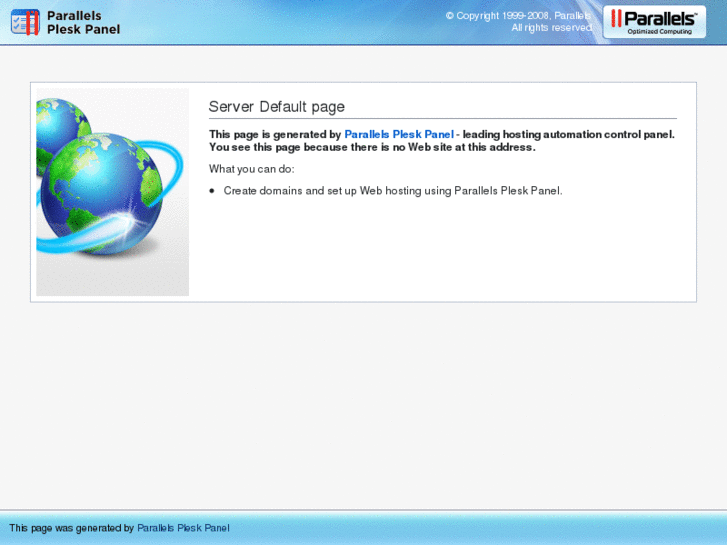The height and width of the screenshot is (545, 727).
Task: Click the 'Parallels Plesk Panel' header title text
Action: tap(83, 22)
